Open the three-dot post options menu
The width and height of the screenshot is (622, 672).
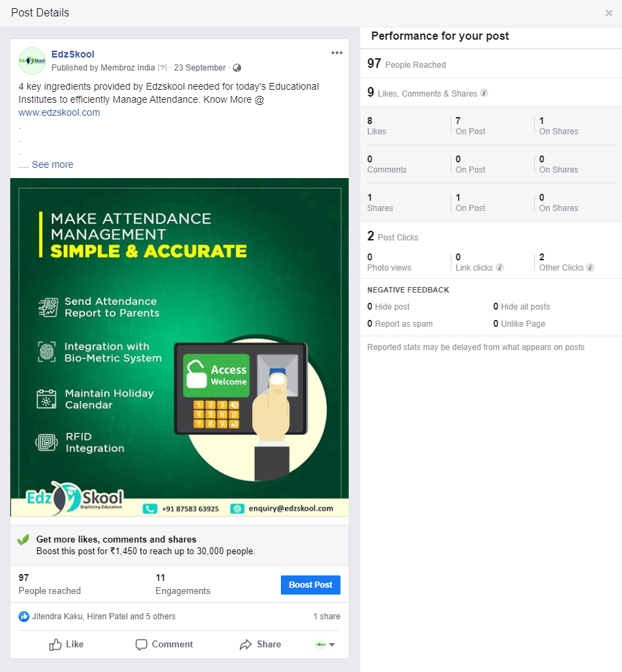coord(337,53)
